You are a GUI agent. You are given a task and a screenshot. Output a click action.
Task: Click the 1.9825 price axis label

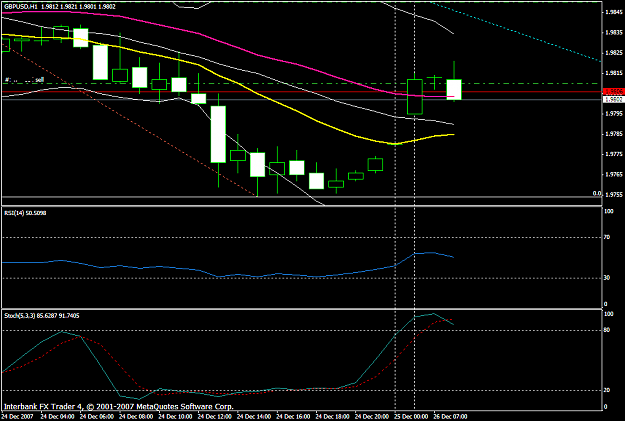(614, 53)
